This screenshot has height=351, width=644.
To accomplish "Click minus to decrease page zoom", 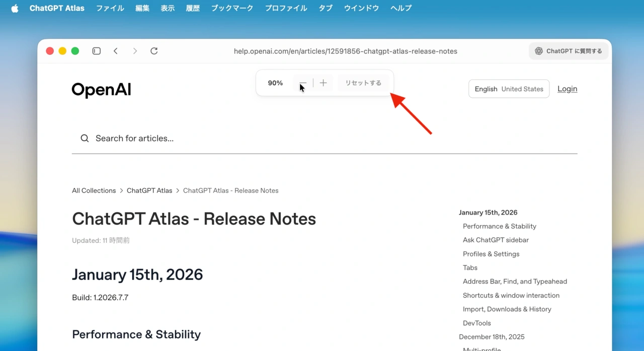I will [x=302, y=83].
